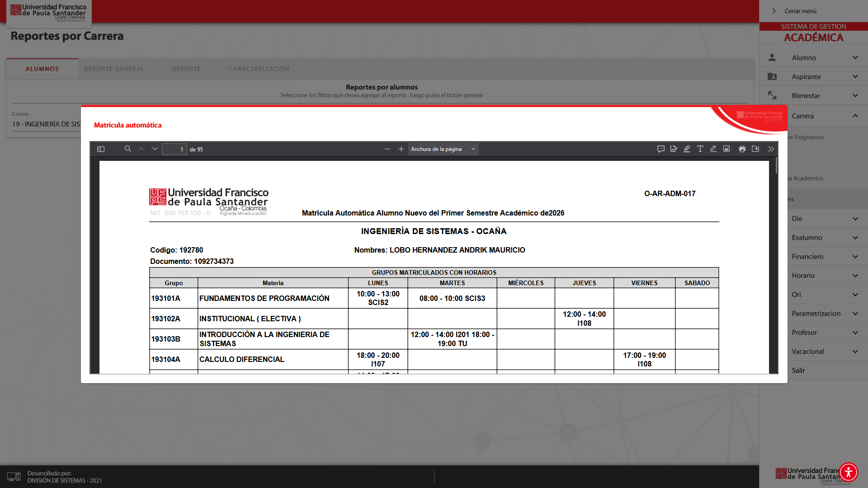This screenshot has height=488, width=868.
Task: Switch to the Reporte General tab
Action: coord(114,69)
